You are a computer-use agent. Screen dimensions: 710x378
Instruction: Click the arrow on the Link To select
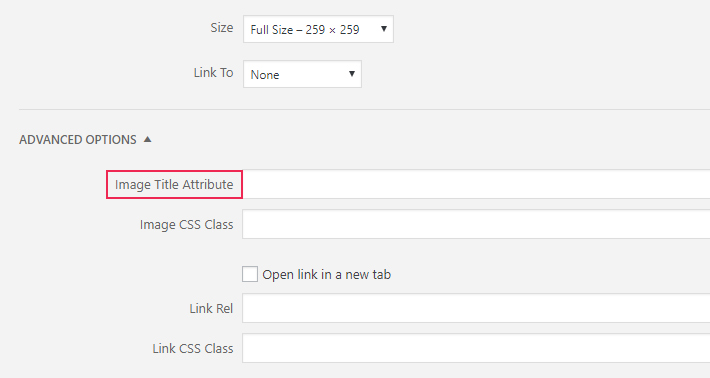(x=351, y=74)
